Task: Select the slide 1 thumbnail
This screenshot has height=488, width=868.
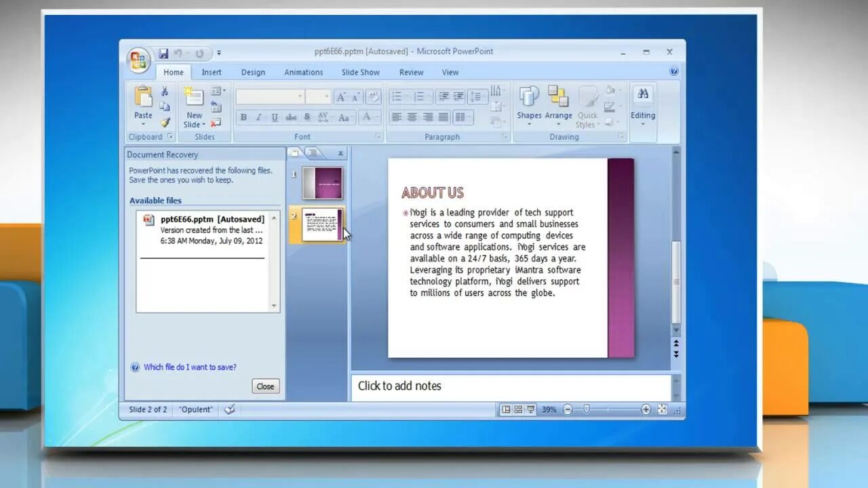Action: pos(322,184)
